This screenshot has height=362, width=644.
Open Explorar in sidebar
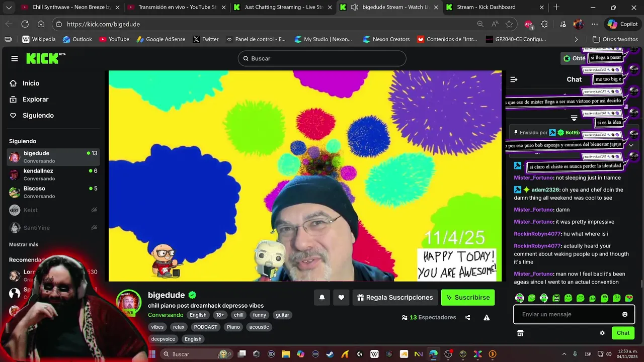[35, 100]
